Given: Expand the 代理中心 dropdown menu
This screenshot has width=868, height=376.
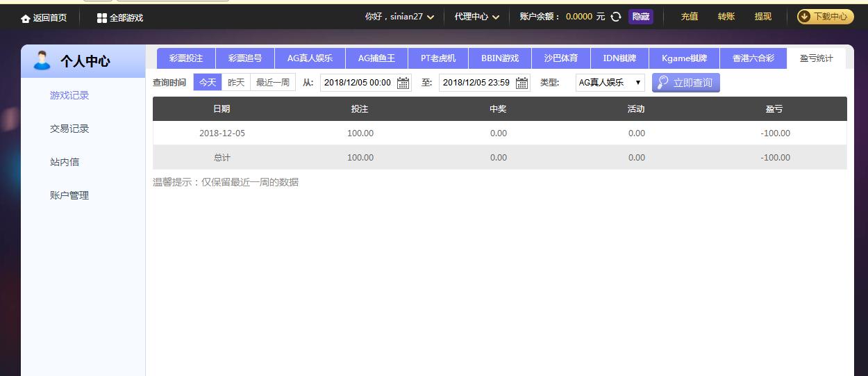Looking at the screenshot, I should [x=496, y=17].
